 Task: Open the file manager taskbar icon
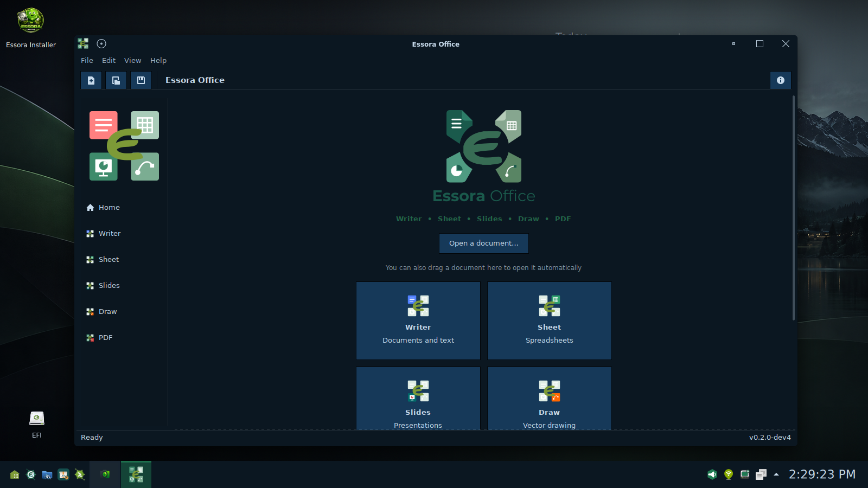[x=47, y=474]
